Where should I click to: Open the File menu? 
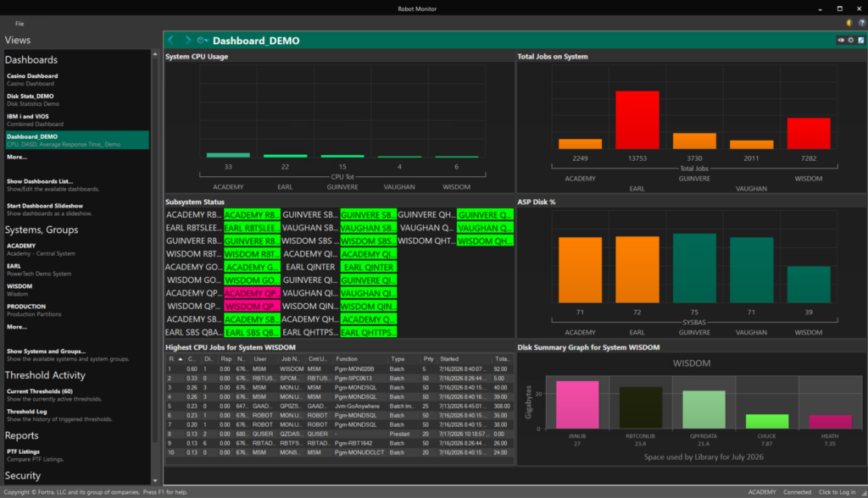[x=19, y=23]
